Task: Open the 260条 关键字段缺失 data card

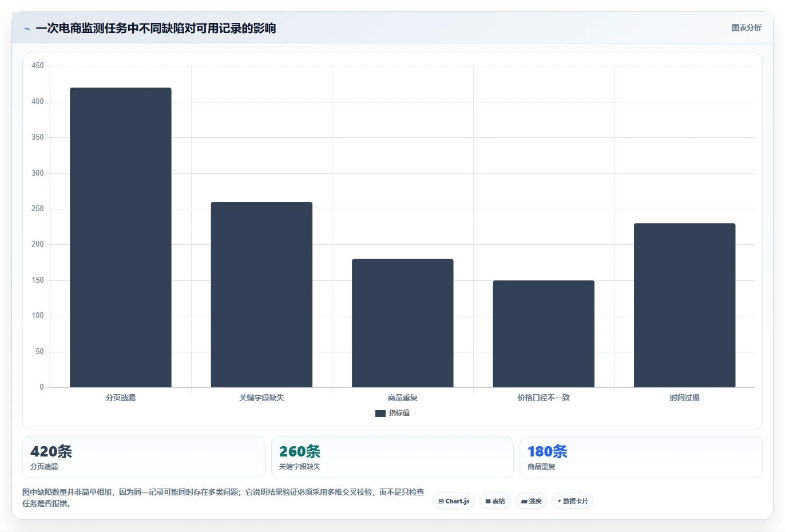Action: (392, 457)
